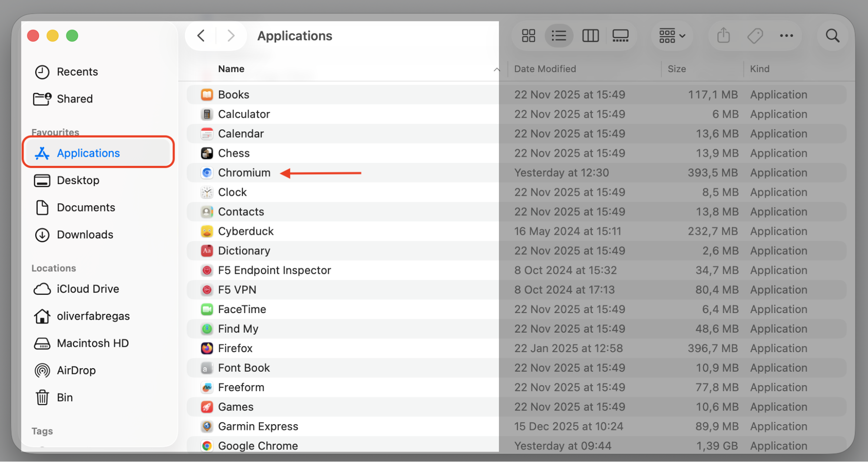This screenshot has width=868, height=462.
Task: Click the Tags section heading
Action: point(42,431)
